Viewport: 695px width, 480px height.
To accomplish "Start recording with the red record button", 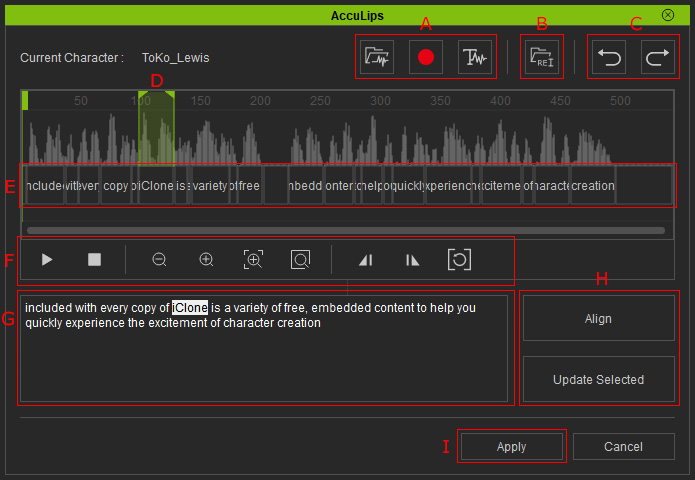I will (426, 57).
